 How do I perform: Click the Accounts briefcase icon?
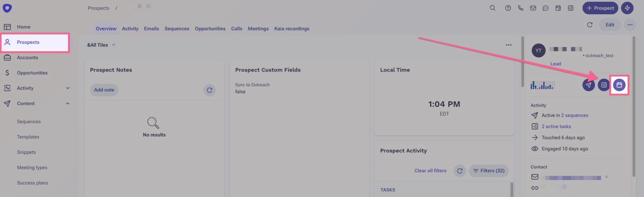click(x=7, y=57)
